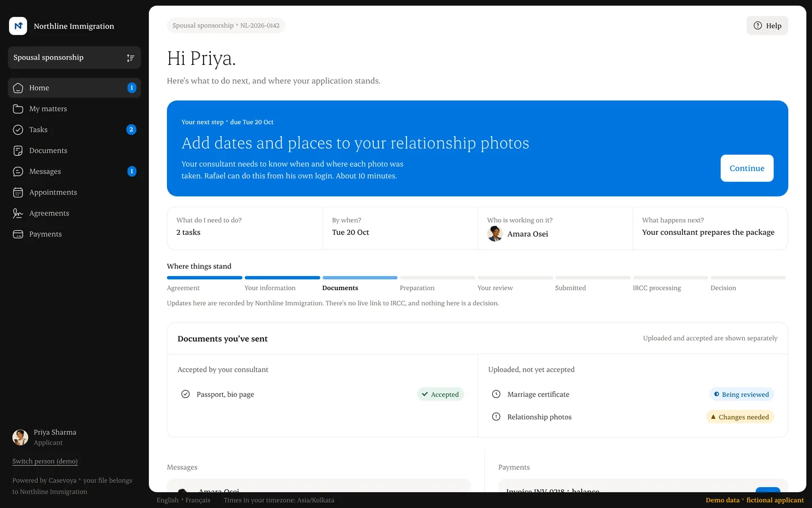This screenshot has width=812, height=508.
Task: Click the Messages badge showing 1
Action: tap(132, 172)
